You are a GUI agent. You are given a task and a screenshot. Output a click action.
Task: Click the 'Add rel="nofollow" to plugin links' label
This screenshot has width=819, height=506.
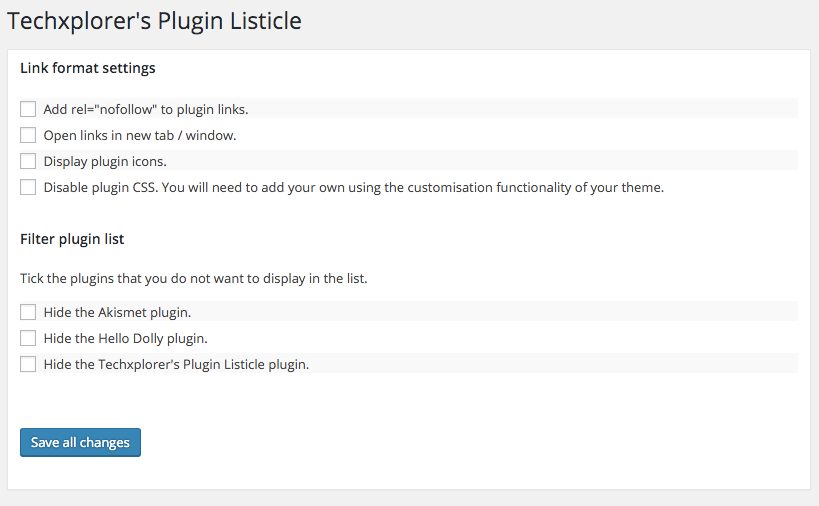click(x=146, y=110)
